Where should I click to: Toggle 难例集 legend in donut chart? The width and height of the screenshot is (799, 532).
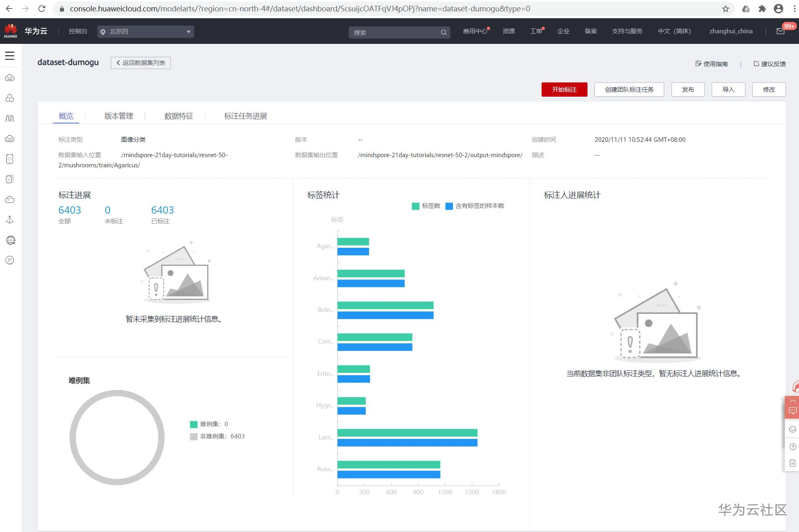click(x=209, y=424)
